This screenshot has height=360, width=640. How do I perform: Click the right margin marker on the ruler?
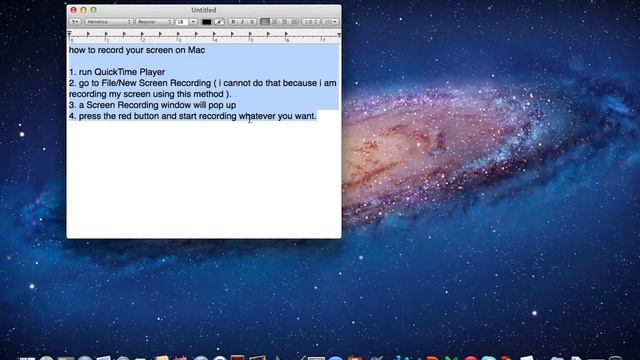[339, 35]
